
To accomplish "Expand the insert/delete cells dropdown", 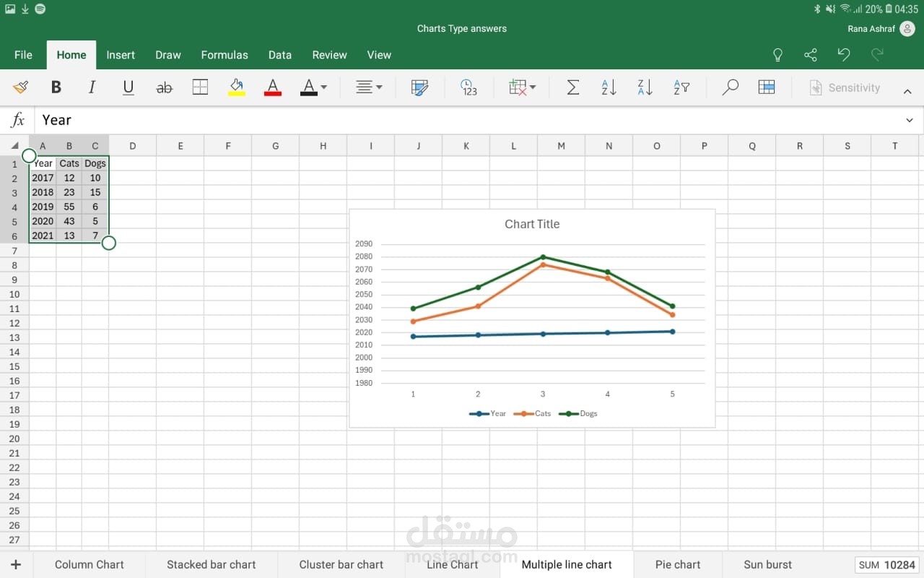I will [522, 87].
